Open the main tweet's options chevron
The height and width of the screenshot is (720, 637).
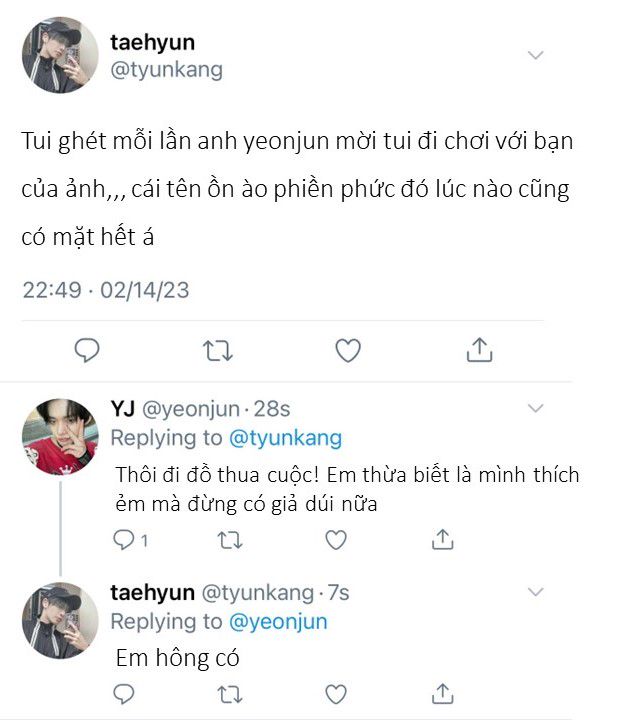pyautogui.click(x=536, y=54)
